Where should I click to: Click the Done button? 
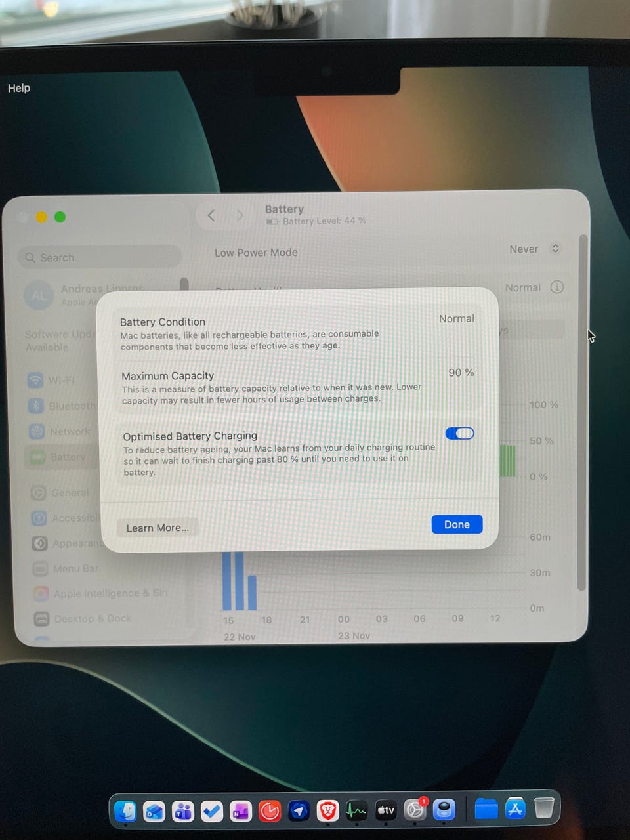[x=457, y=524]
